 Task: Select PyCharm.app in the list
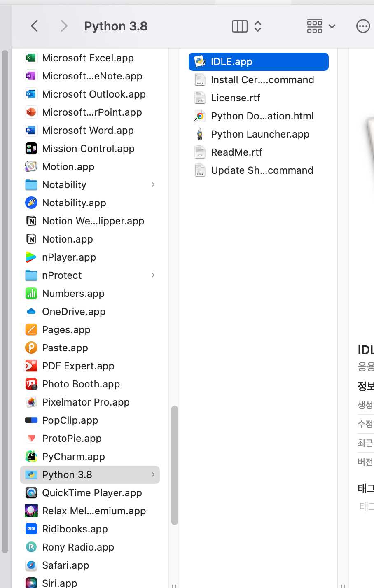pos(90,457)
